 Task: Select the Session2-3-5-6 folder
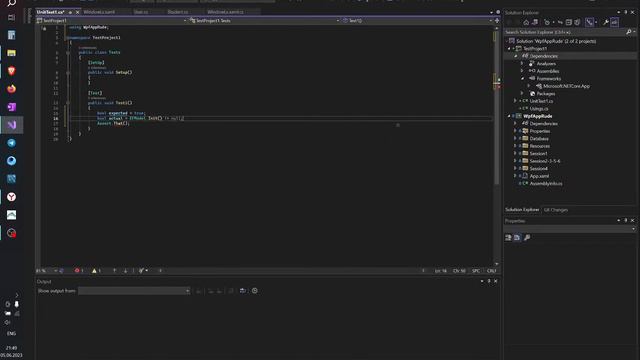[544, 161]
